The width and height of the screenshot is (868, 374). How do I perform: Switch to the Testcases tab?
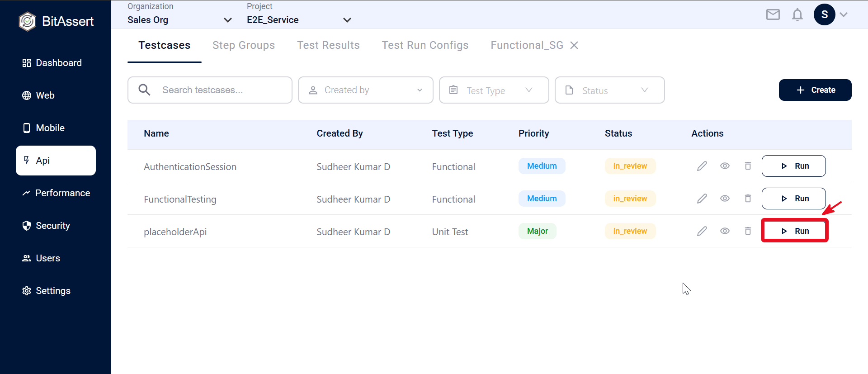165,45
